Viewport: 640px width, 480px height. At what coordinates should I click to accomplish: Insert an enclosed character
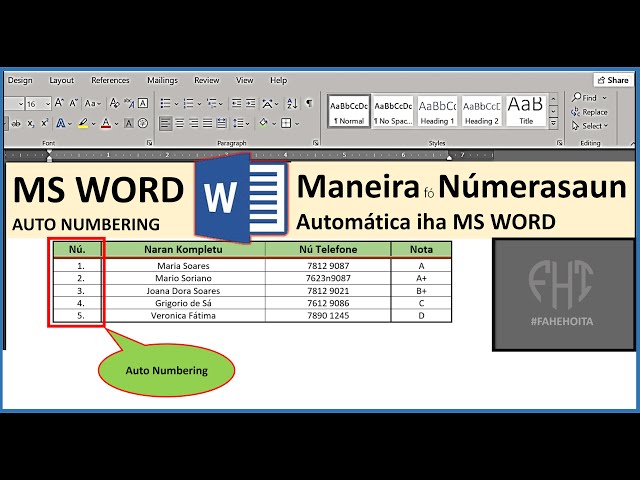[143, 123]
